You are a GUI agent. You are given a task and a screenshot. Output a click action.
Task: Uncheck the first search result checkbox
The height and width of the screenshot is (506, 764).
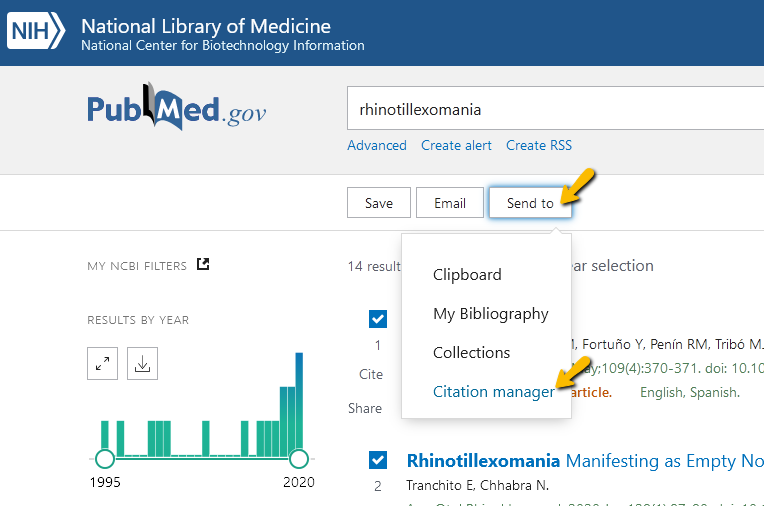[378, 319]
